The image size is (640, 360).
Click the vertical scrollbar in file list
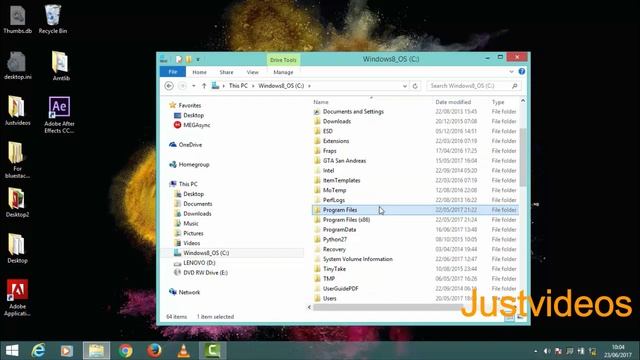point(522,157)
